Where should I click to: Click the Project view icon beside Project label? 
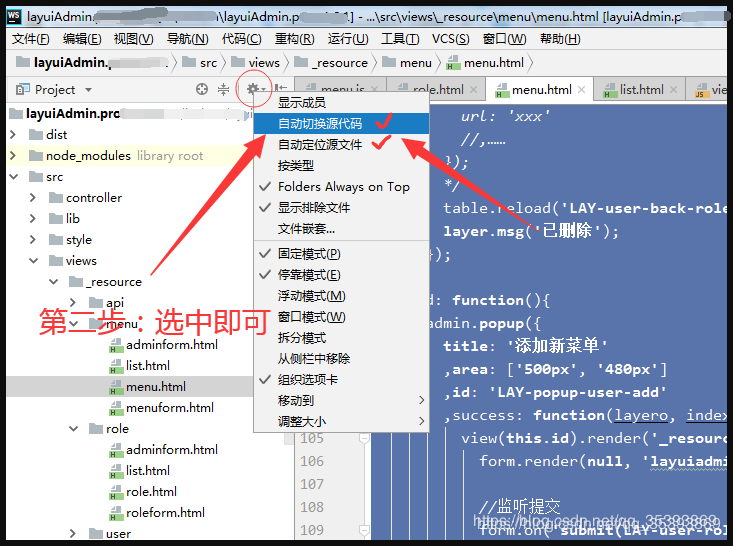click(22, 89)
